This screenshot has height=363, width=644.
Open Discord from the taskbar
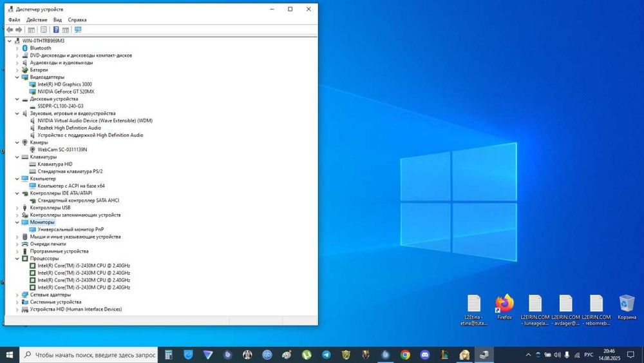(424, 355)
